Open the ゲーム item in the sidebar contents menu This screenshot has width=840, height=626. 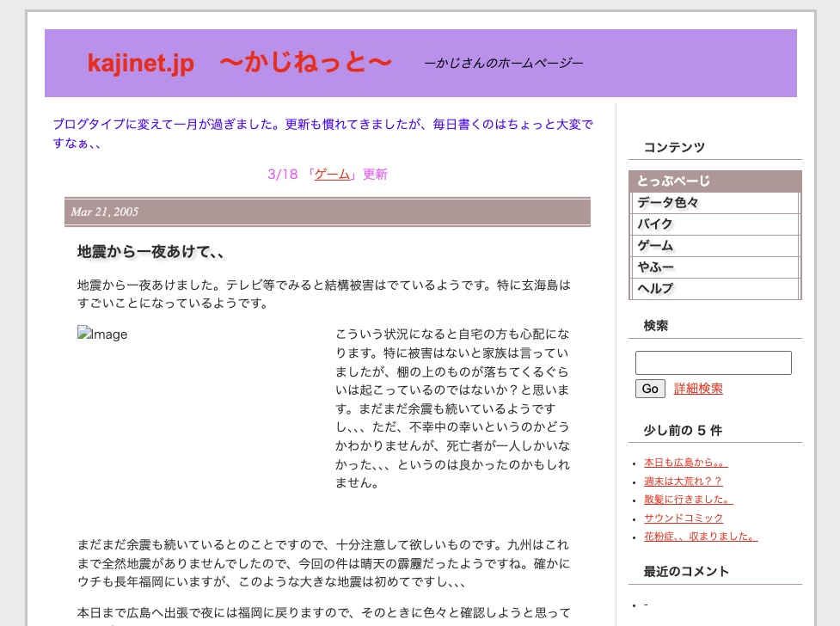[x=655, y=246]
